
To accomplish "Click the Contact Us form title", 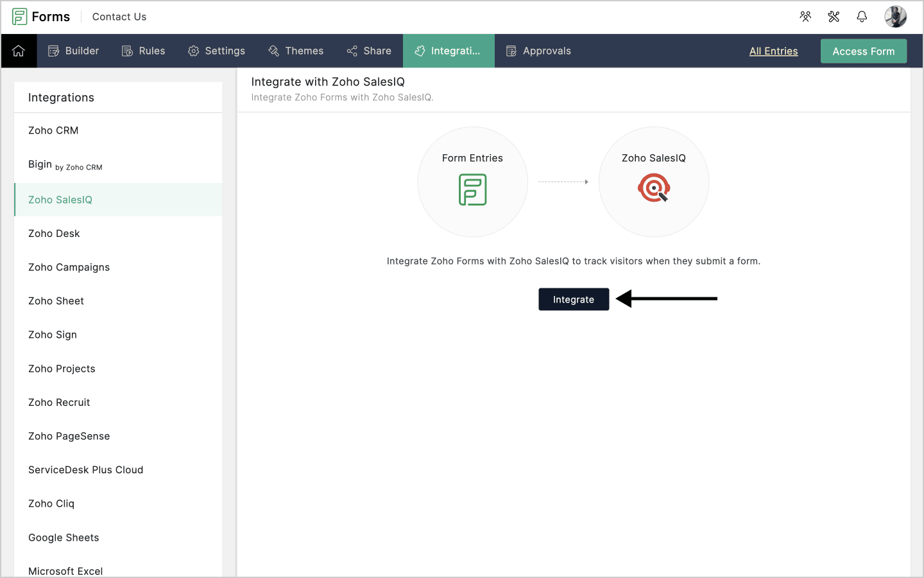I will [x=119, y=17].
